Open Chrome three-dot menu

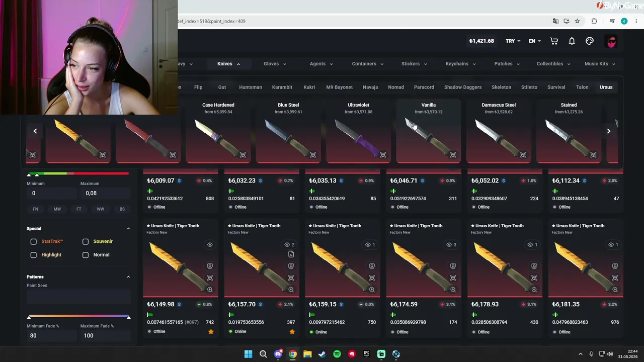pyautogui.click(x=636, y=21)
